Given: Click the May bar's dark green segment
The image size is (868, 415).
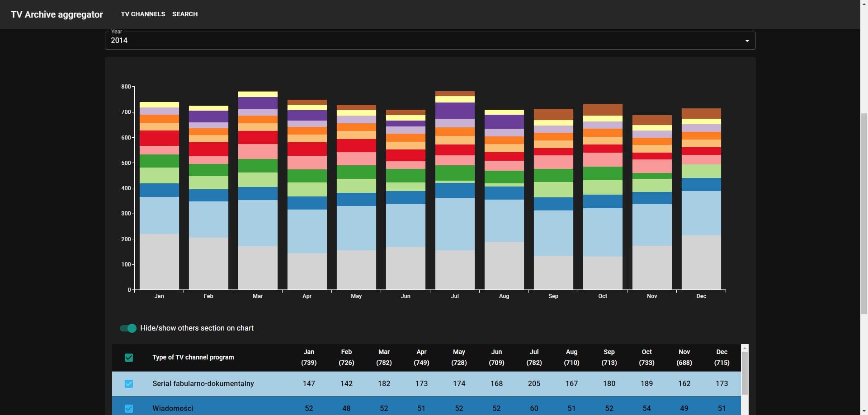Looking at the screenshot, I should (356, 172).
